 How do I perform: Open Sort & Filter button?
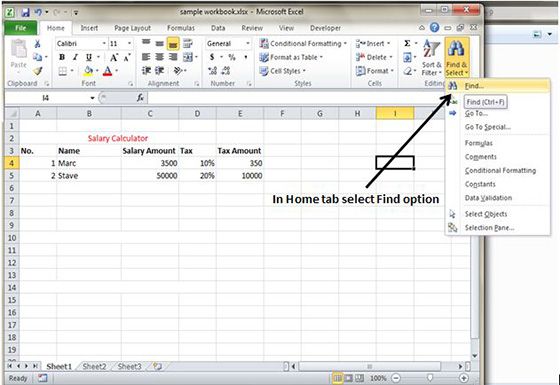click(431, 58)
